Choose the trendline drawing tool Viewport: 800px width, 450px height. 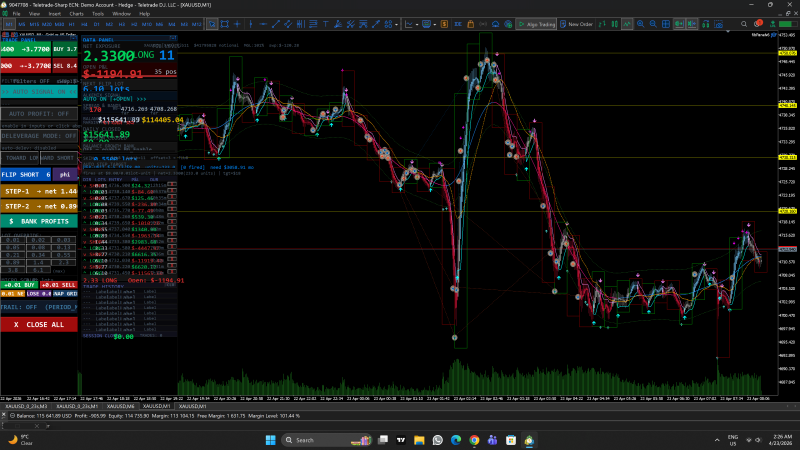276,24
